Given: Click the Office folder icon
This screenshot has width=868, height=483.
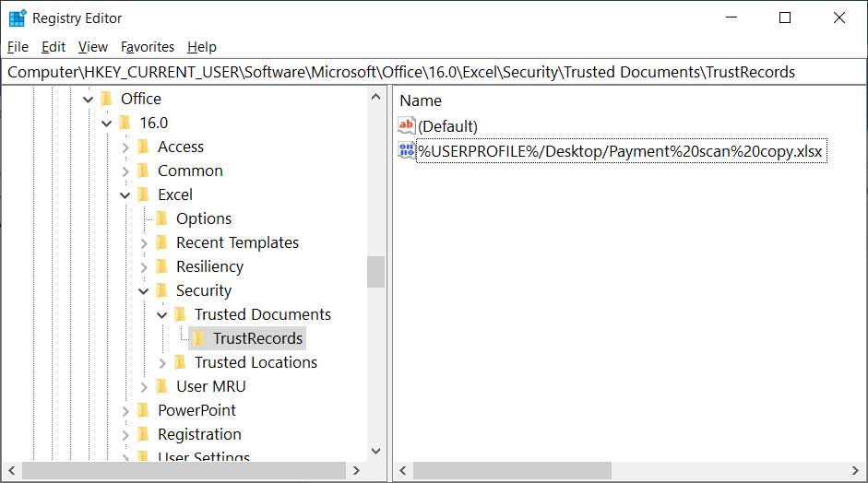Looking at the screenshot, I should (x=107, y=99).
